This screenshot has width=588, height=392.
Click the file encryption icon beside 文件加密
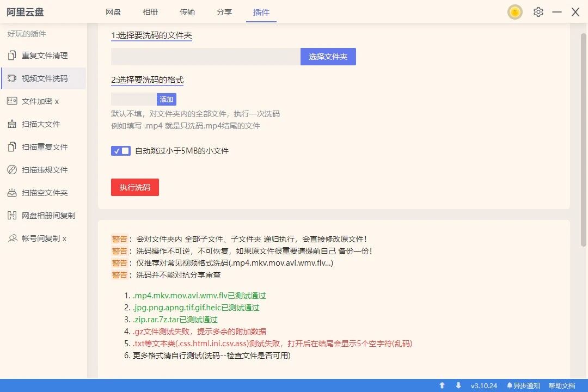(x=12, y=101)
